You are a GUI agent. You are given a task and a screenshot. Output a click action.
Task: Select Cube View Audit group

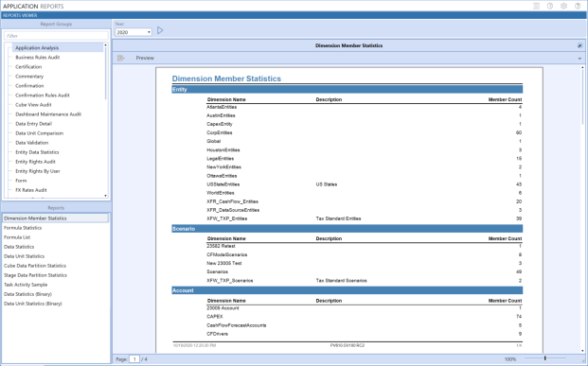pyautogui.click(x=33, y=105)
